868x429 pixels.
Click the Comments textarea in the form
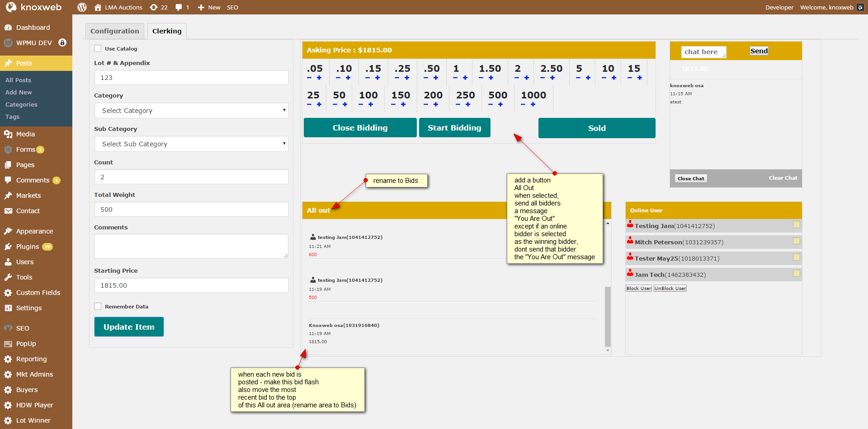pos(192,246)
